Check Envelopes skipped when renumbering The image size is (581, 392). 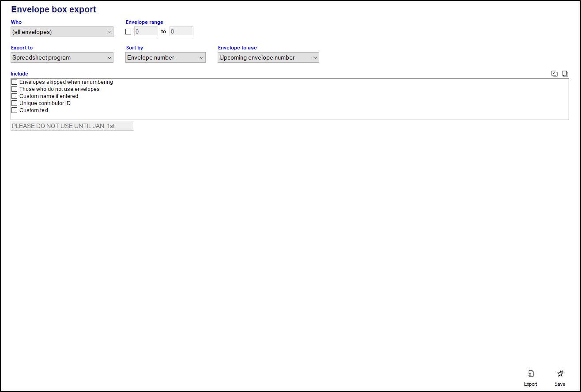(15, 82)
